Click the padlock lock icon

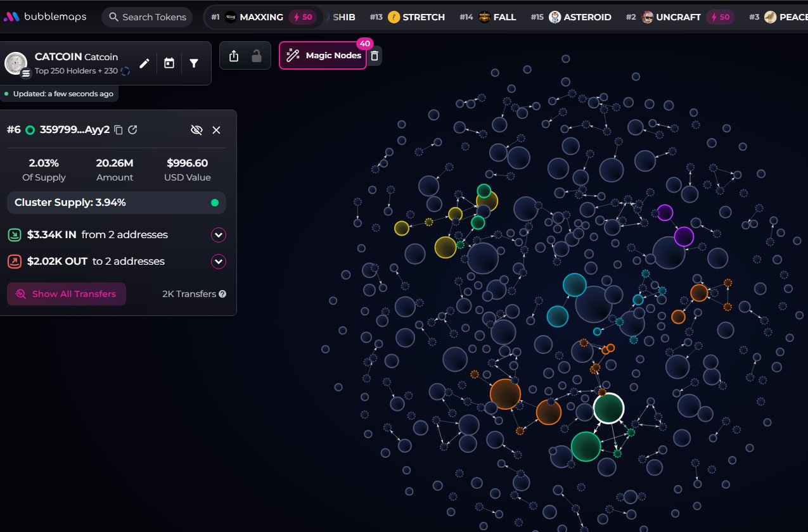coord(257,56)
